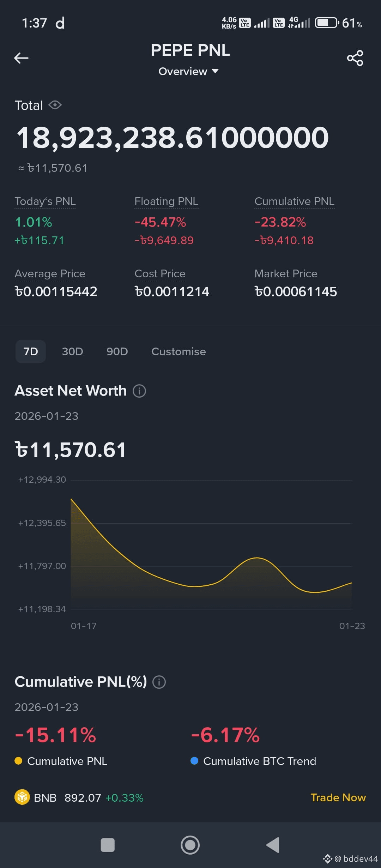Tap the -15.11% cumulative PNL figure

[x=55, y=735]
